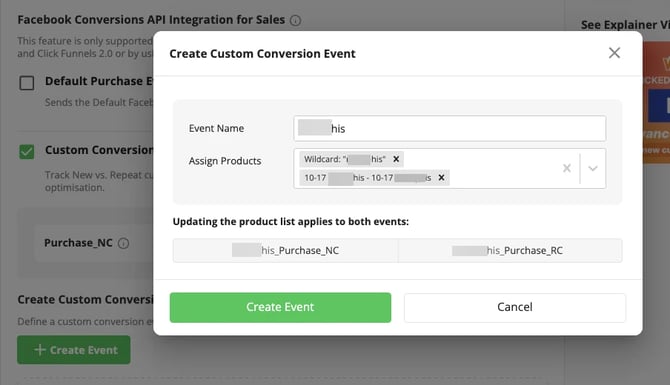The image size is (670, 385).
Task: Close the Create Custom Conversion Event dialog
Action: click(614, 53)
